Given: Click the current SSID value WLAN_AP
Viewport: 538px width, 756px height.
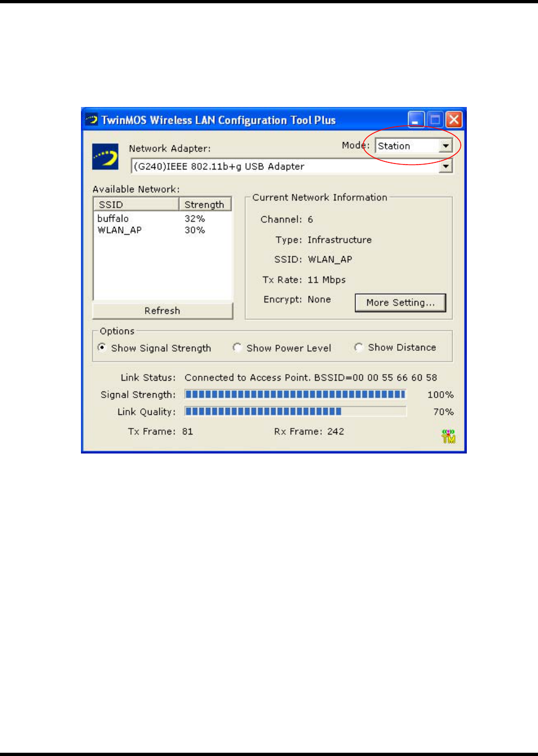Looking at the screenshot, I should point(330,260).
